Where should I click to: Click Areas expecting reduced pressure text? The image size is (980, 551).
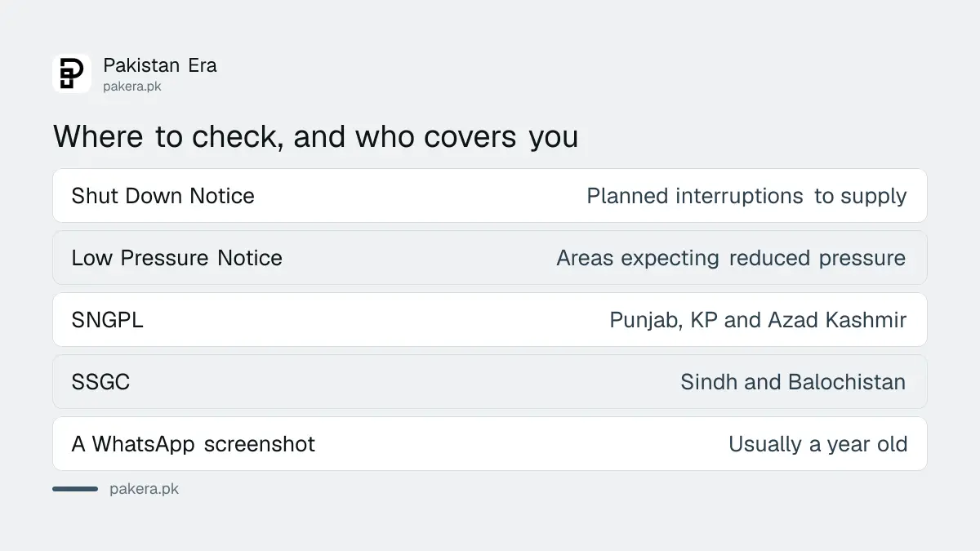(731, 258)
